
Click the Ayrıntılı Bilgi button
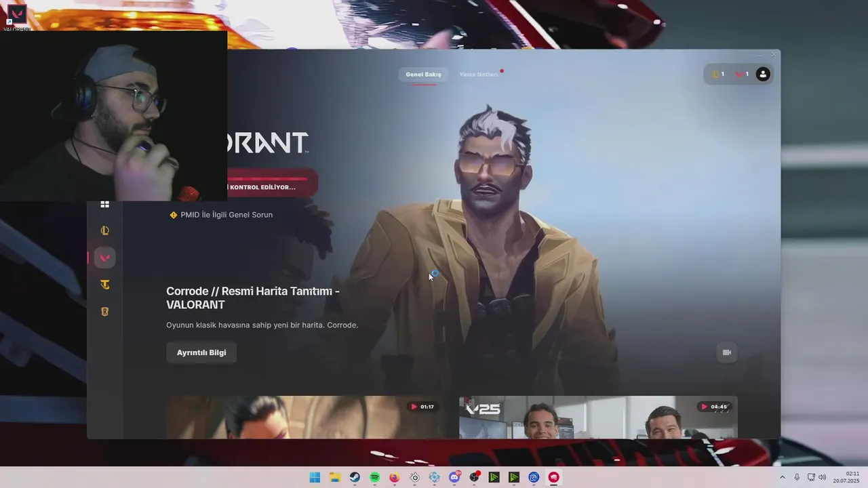click(201, 352)
